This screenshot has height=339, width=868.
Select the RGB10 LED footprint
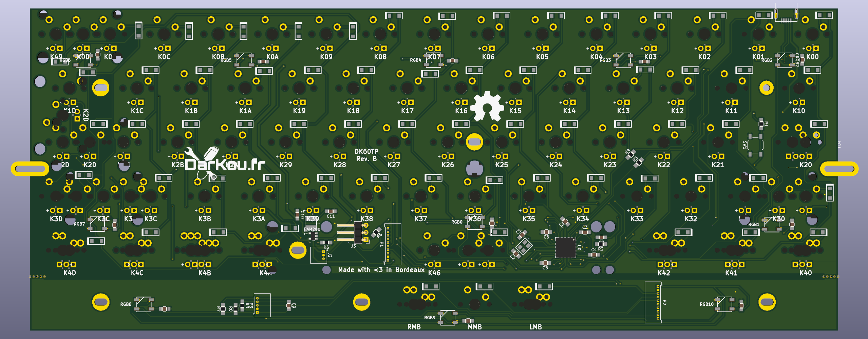[x=724, y=304]
